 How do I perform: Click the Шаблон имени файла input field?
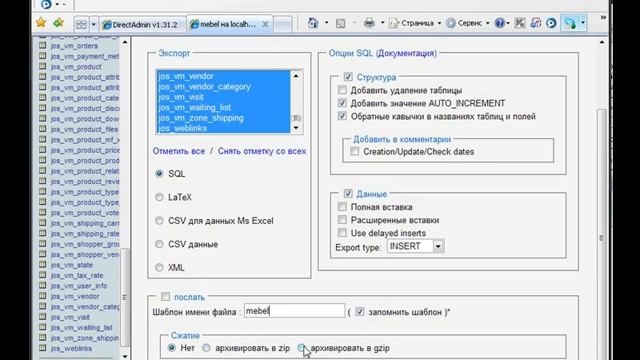(x=294, y=311)
